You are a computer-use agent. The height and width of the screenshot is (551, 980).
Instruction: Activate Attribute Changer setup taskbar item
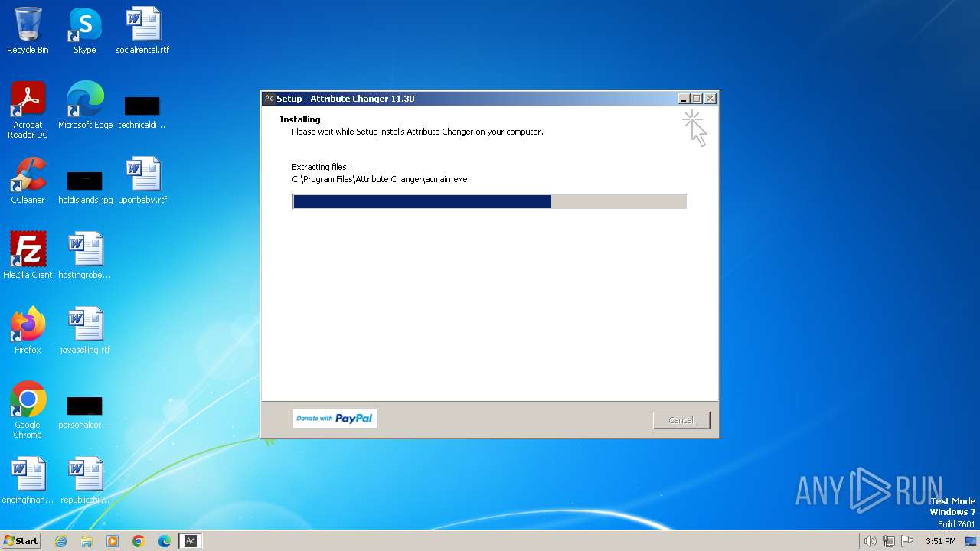click(191, 541)
